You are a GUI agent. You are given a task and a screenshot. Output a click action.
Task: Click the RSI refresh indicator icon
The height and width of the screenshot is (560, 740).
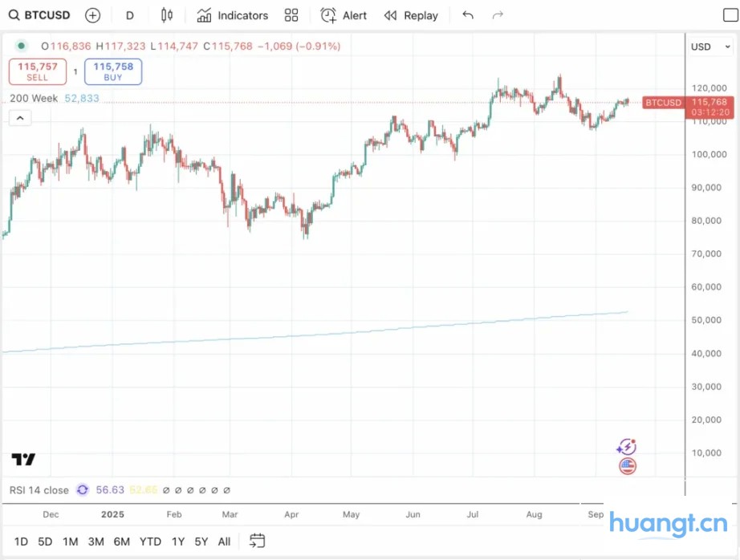(x=82, y=489)
